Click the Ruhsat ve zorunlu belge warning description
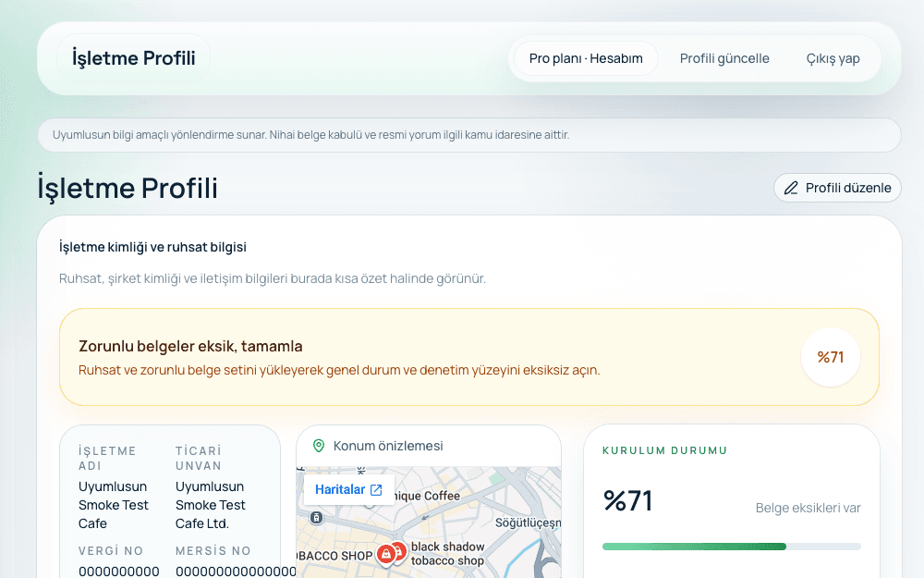 (x=339, y=371)
